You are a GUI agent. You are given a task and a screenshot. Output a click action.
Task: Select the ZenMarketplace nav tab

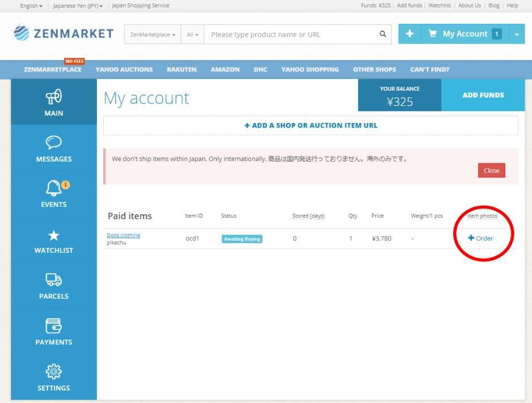(x=53, y=69)
